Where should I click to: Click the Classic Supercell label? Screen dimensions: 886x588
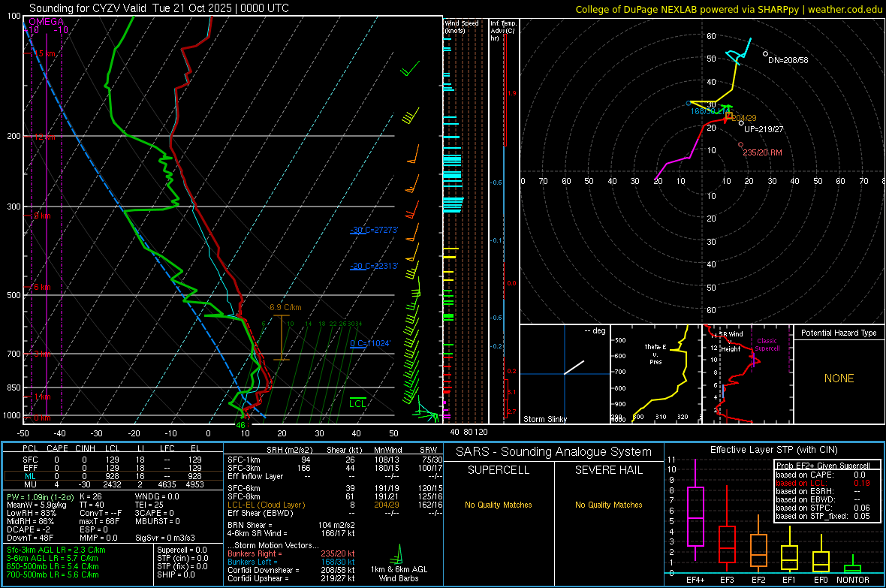pos(767,345)
